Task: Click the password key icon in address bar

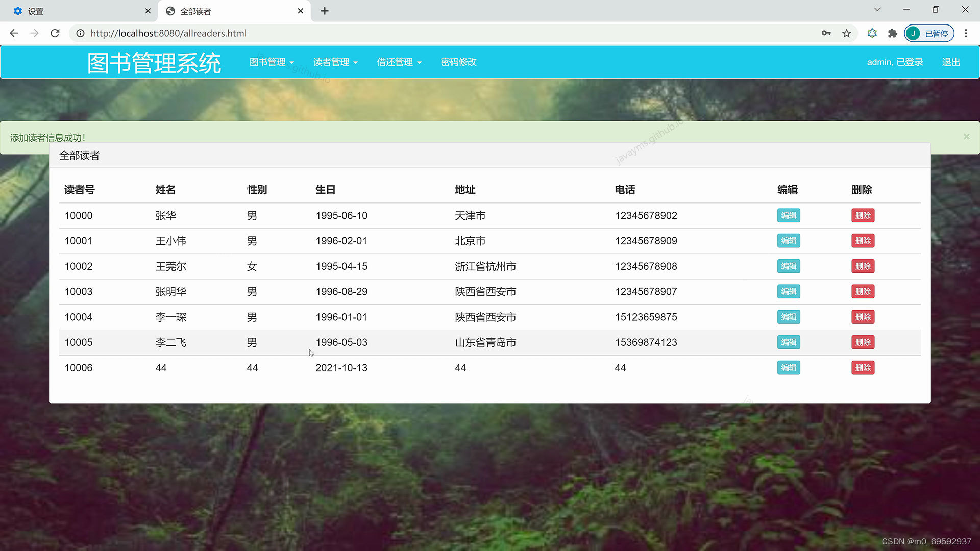Action: coord(826,33)
